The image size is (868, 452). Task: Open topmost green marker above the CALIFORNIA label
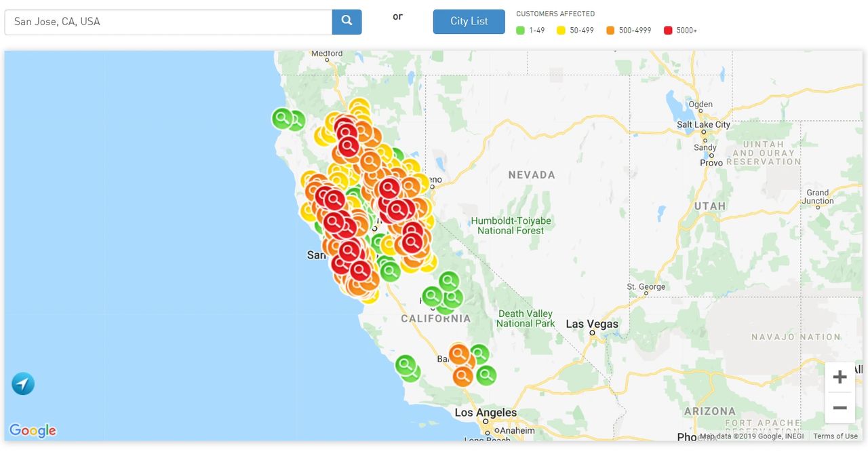448,280
